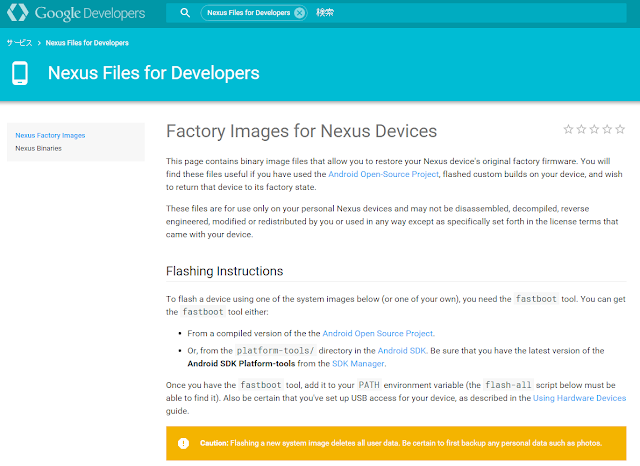Open Nexus Files for Developers breadcrumb link
Screen dimensions: 640x466
(87, 43)
